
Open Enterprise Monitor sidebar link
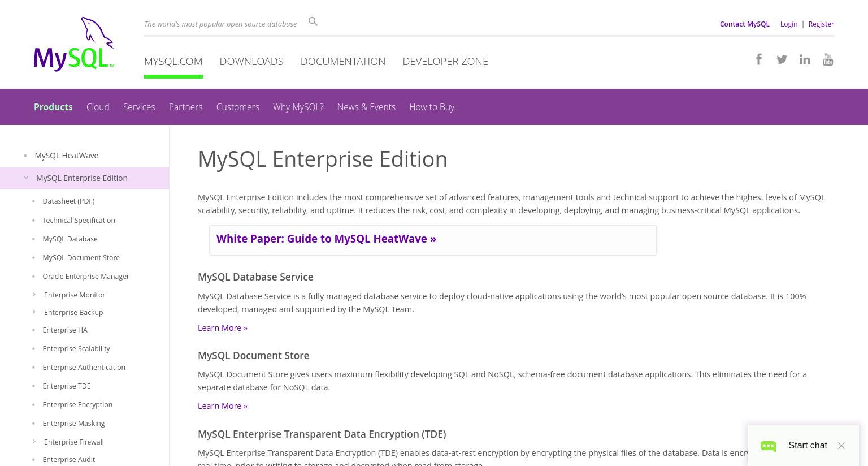75,295
